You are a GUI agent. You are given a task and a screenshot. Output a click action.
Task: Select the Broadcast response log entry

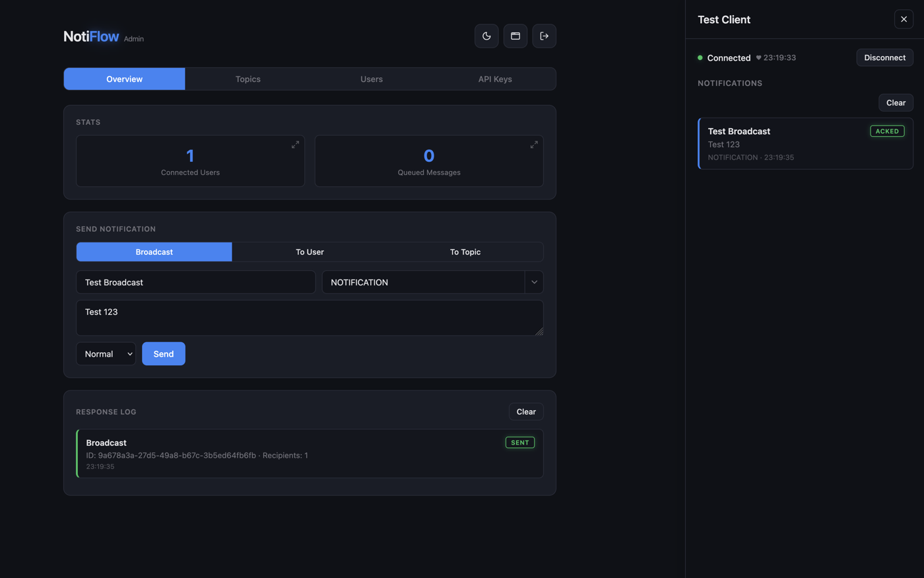(x=310, y=454)
